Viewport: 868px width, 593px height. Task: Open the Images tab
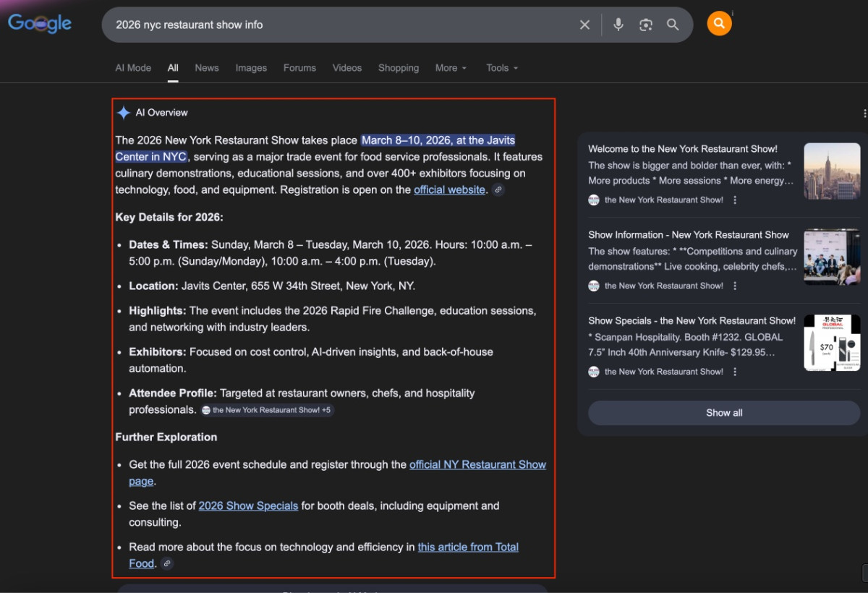(x=251, y=68)
